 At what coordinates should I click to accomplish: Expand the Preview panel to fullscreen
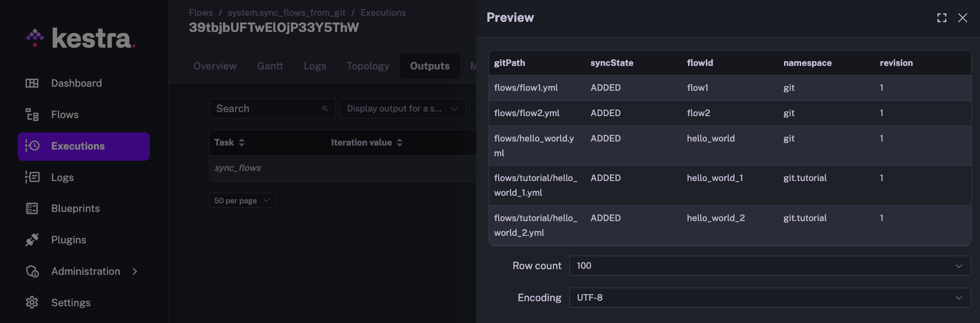[941, 18]
